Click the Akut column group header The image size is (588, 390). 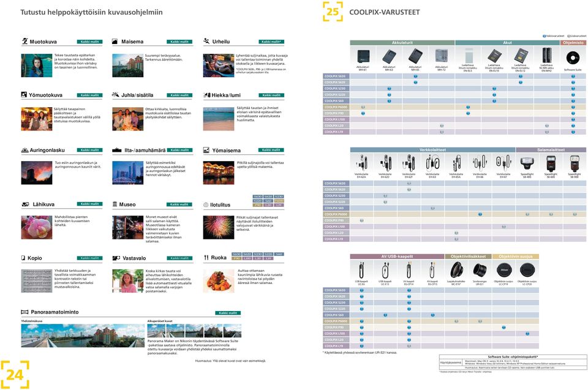pyautogui.click(x=507, y=43)
